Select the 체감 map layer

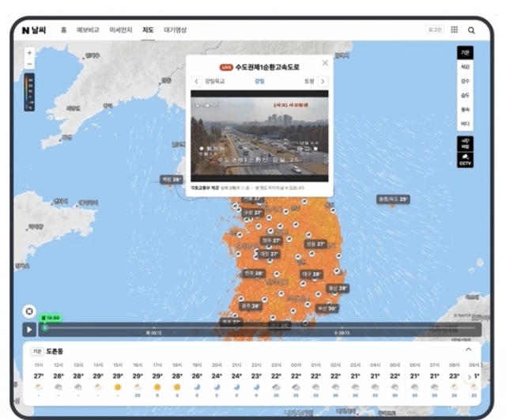465,66
